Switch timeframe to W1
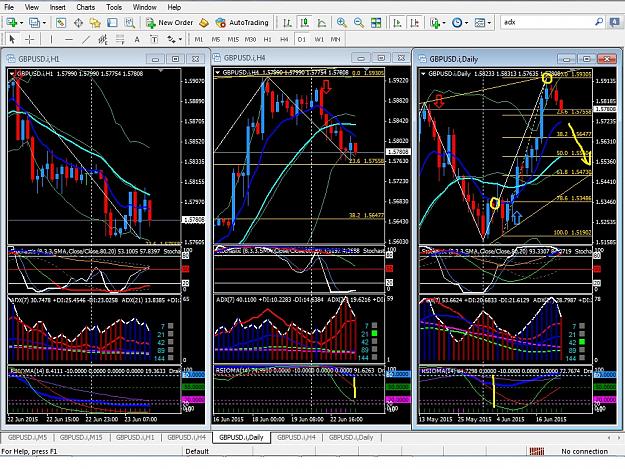625x469 pixels. pyautogui.click(x=319, y=39)
